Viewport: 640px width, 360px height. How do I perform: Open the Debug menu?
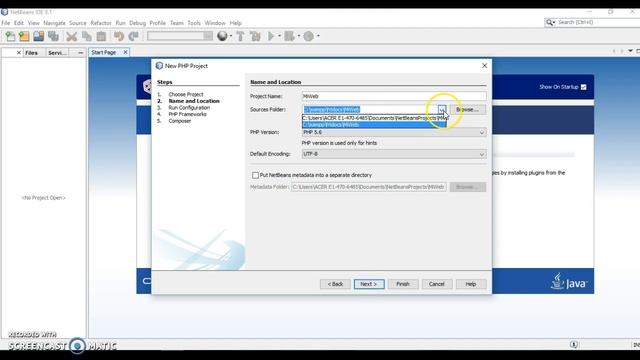[x=138, y=23]
